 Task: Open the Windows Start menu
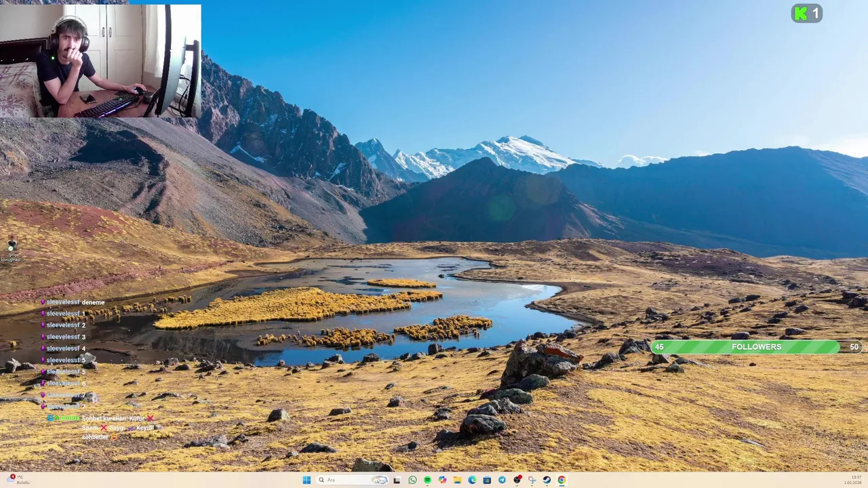[307, 480]
